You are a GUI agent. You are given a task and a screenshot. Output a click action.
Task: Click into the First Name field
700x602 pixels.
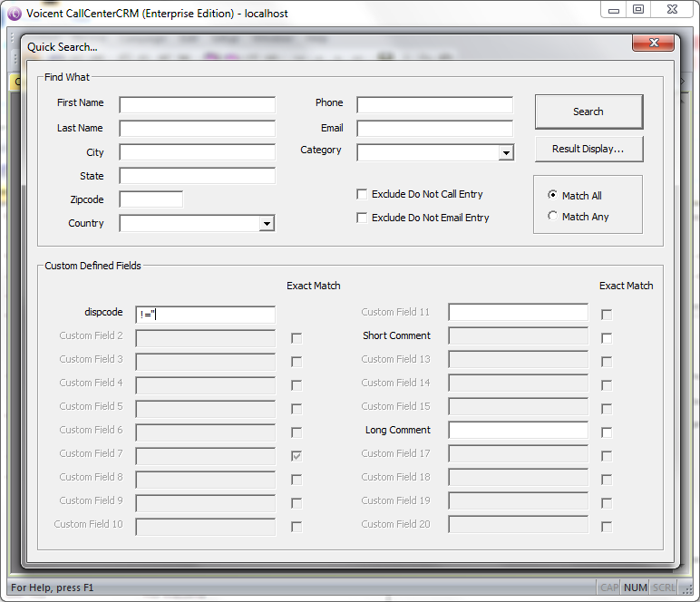point(197,105)
